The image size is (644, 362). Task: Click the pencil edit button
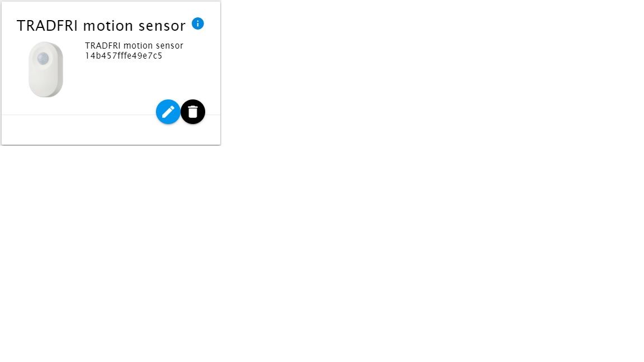pos(168,112)
